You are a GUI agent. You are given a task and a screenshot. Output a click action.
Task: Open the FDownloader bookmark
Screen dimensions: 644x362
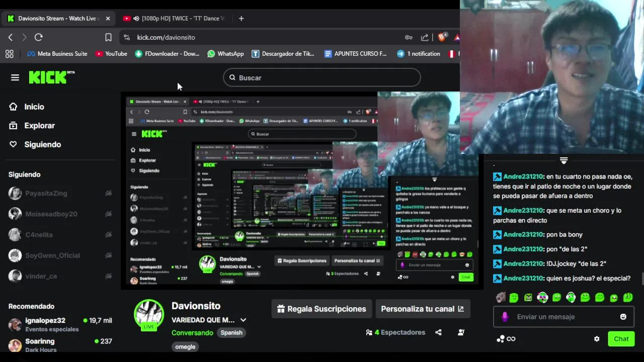pyautogui.click(x=167, y=54)
